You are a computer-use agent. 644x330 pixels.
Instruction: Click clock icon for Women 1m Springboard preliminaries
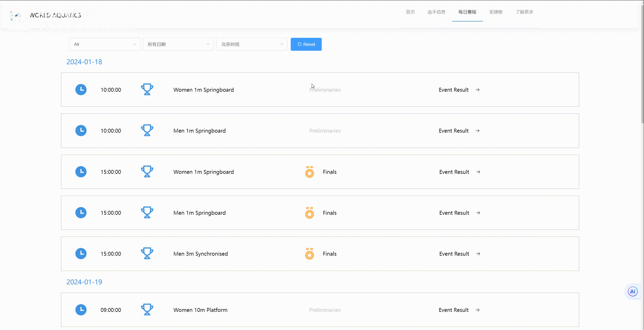click(x=81, y=90)
